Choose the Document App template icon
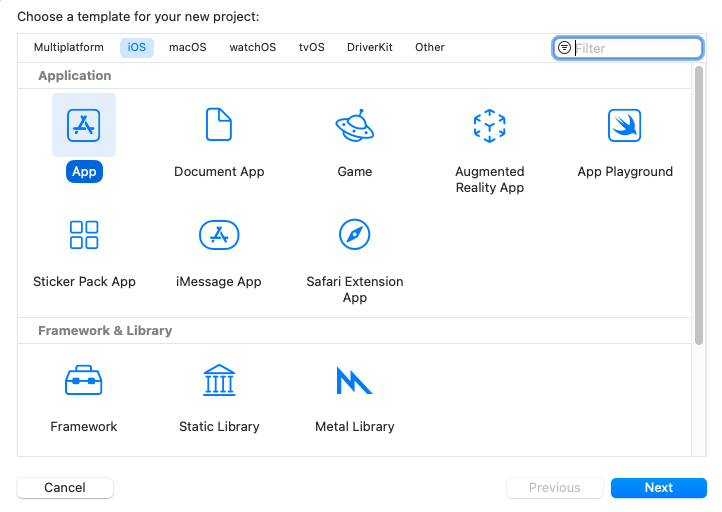 (x=219, y=125)
